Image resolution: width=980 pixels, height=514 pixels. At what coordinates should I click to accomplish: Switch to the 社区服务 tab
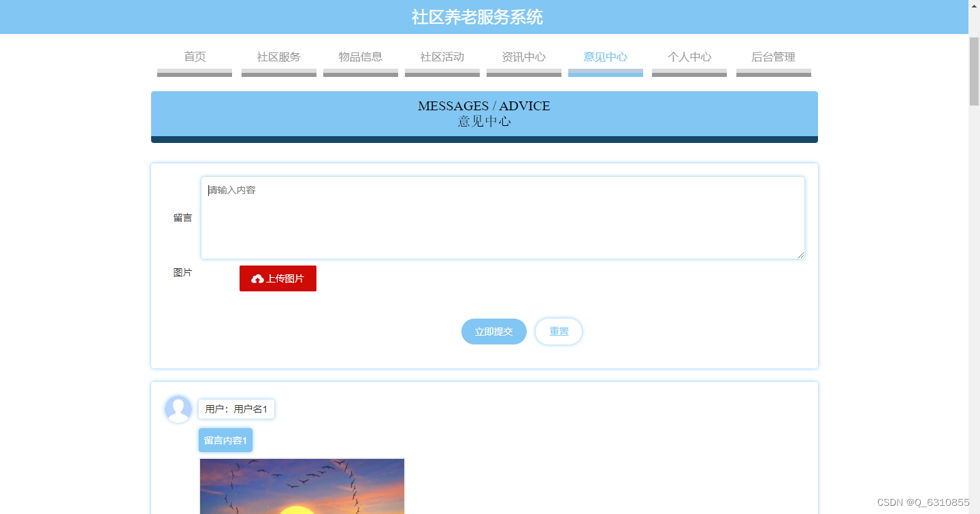(278, 57)
